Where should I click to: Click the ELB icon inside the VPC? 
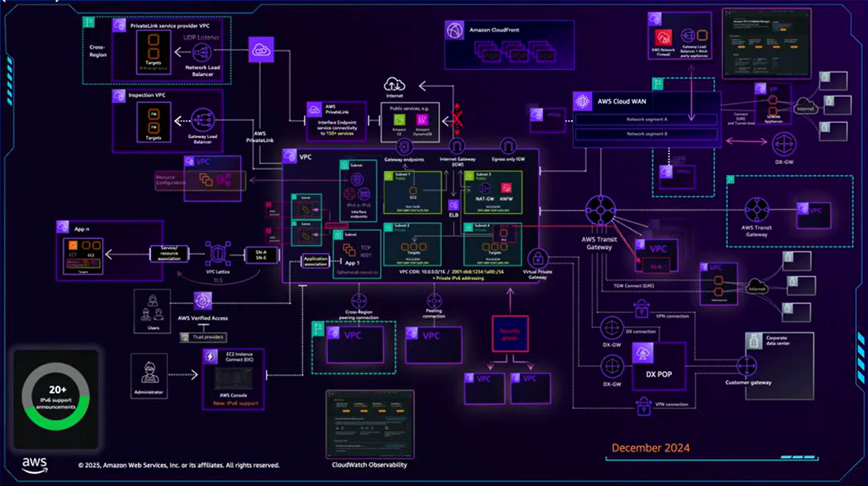pos(454,205)
